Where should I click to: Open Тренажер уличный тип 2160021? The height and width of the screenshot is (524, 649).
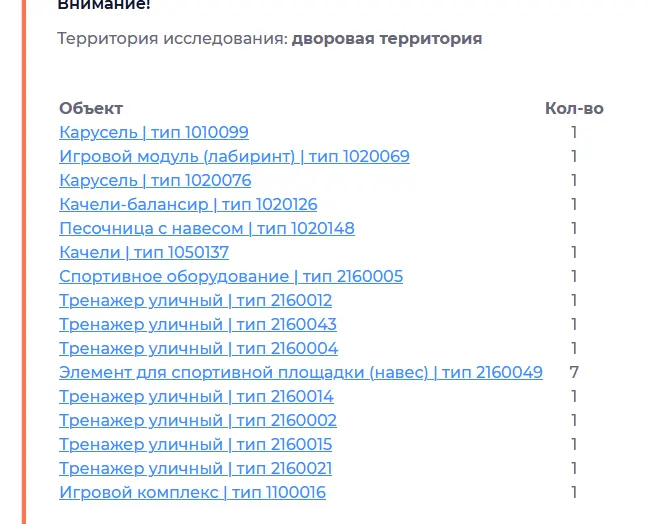pyautogui.click(x=195, y=469)
